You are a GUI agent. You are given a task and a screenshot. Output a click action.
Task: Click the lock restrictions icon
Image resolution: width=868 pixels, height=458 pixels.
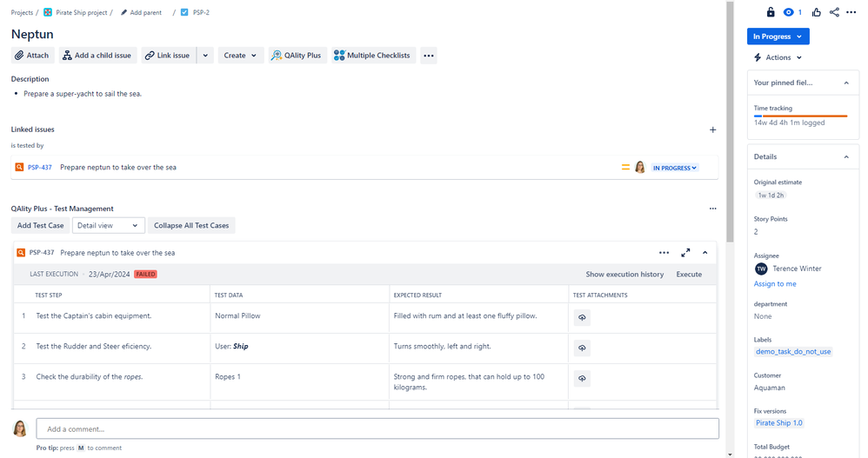click(770, 12)
